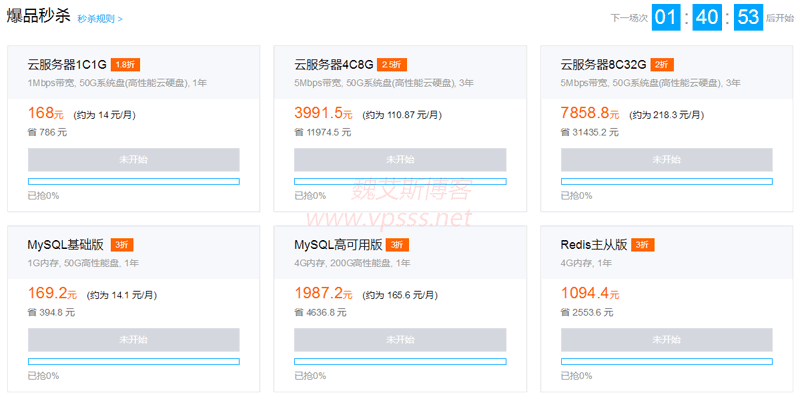800x401 pixels.
Task: Click 已抢0% under Redis主从版
Action: tap(577, 376)
